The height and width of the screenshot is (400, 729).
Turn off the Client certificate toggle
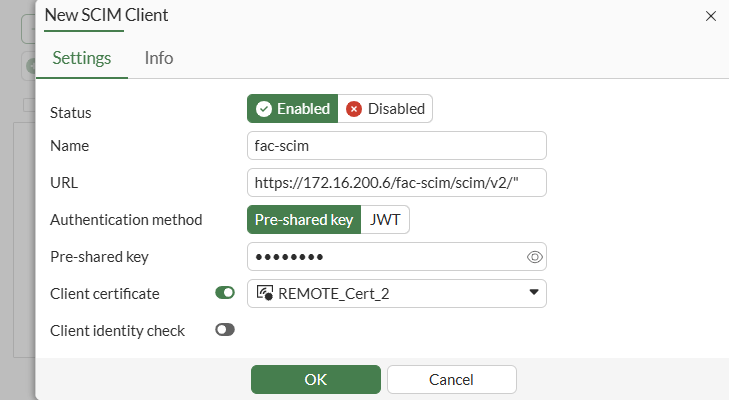[x=225, y=293]
